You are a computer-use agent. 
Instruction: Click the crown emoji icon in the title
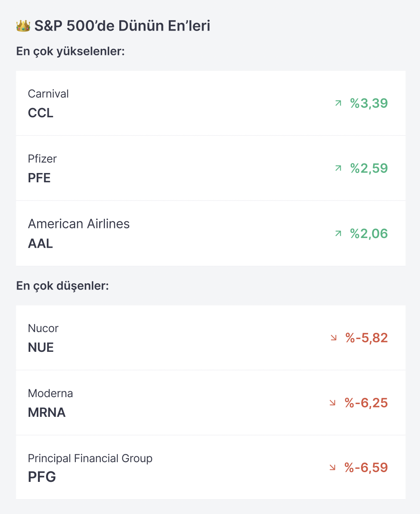point(23,26)
